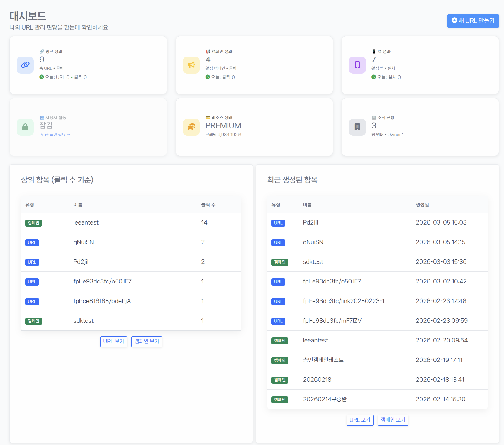Click the PREMIUM resource status card
This screenshot has width=504, height=445.
[x=254, y=127]
